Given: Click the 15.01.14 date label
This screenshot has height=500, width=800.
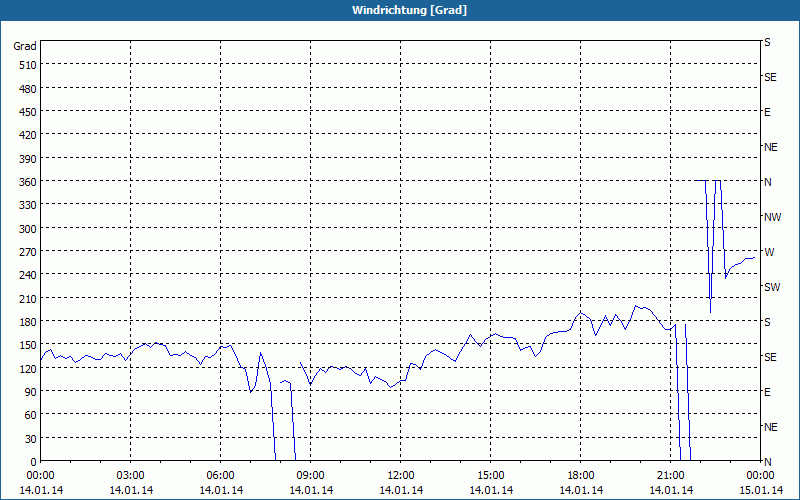Looking at the screenshot, I should pos(759,490).
